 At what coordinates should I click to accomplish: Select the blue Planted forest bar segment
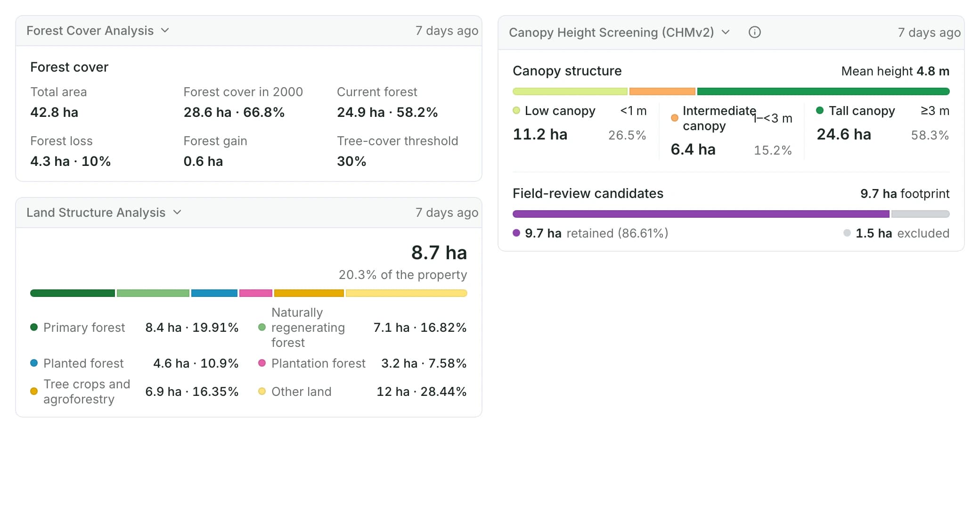tap(214, 293)
